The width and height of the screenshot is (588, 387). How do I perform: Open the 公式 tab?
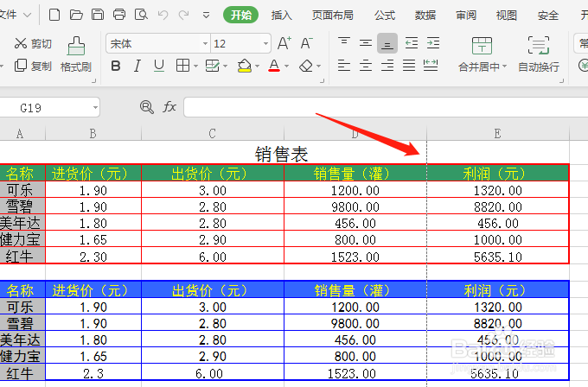(x=385, y=16)
